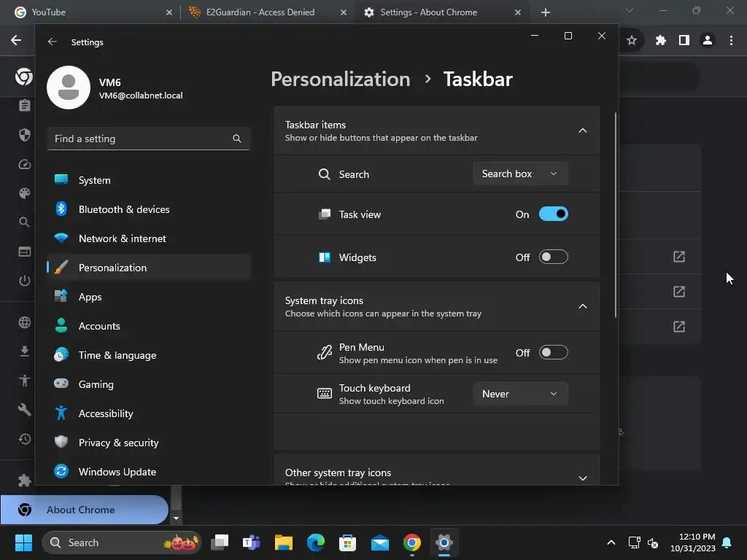Screen dimensions: 747x560
Task: Close the YouTube tab
Action: pos(169,12)
